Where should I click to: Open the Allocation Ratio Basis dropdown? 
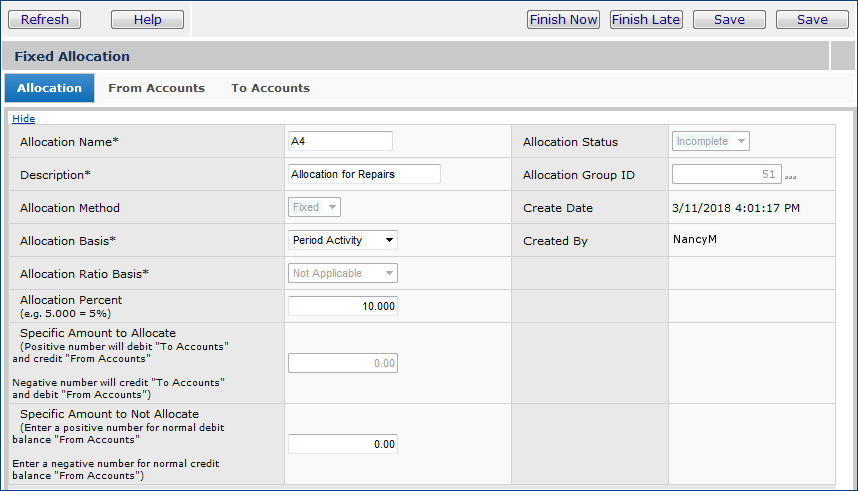342,273
